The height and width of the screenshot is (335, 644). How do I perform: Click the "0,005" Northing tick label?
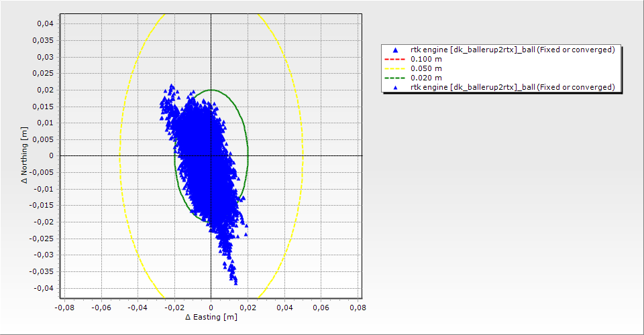click(43, 139)
